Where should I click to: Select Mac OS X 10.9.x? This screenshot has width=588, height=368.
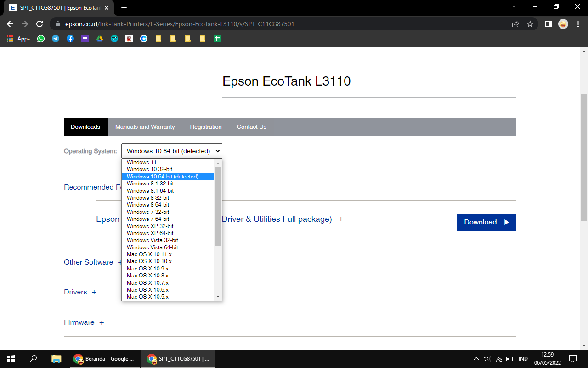(x=168, y=269)
